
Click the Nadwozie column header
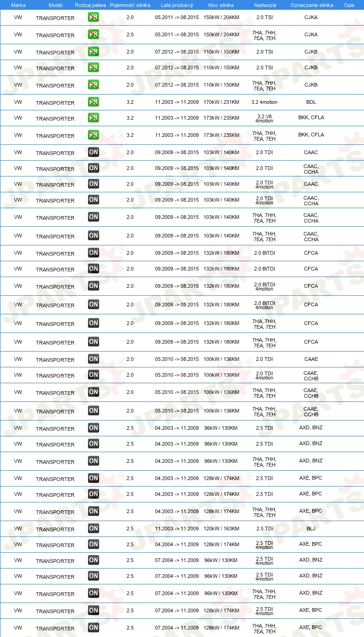coord(264,5)
